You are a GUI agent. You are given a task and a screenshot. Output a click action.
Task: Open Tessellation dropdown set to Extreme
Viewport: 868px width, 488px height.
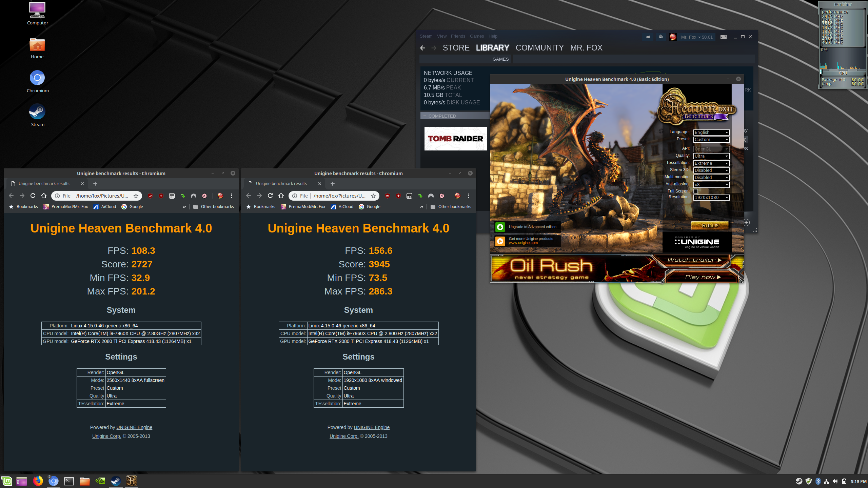point(711,163)
